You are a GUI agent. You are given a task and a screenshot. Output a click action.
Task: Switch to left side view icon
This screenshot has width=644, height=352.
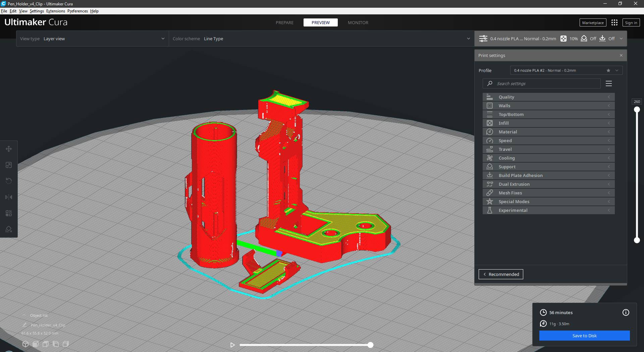[56, 344]
